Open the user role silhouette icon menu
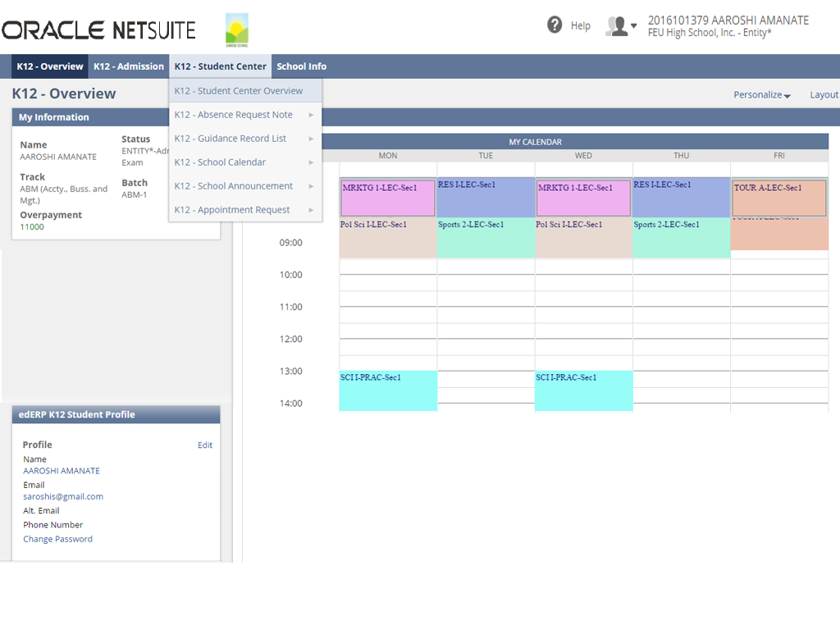Image resolution: width=840 pixels, height=630 pixels. tap(620, 25)
